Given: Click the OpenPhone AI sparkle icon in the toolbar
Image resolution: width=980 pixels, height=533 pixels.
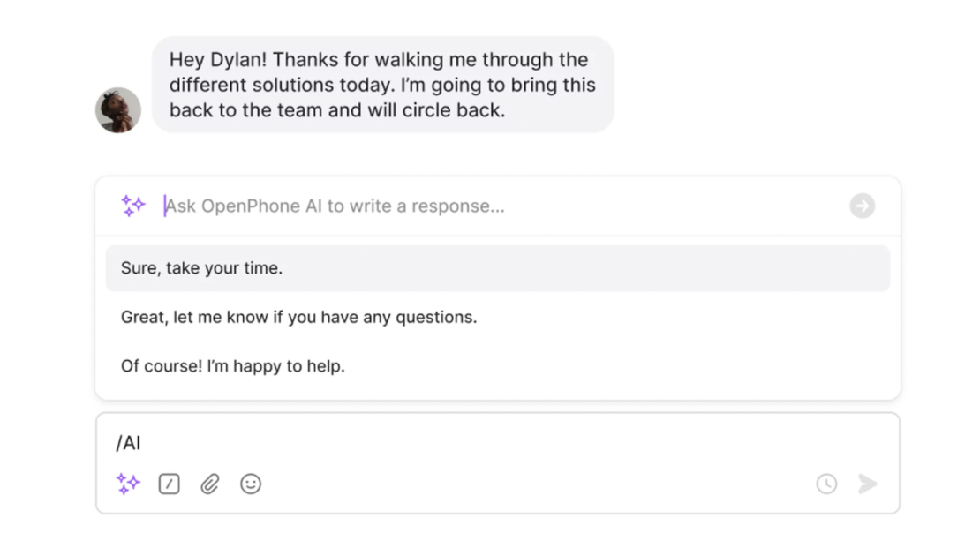Looking at the screenshot, I should coord(128,484).
